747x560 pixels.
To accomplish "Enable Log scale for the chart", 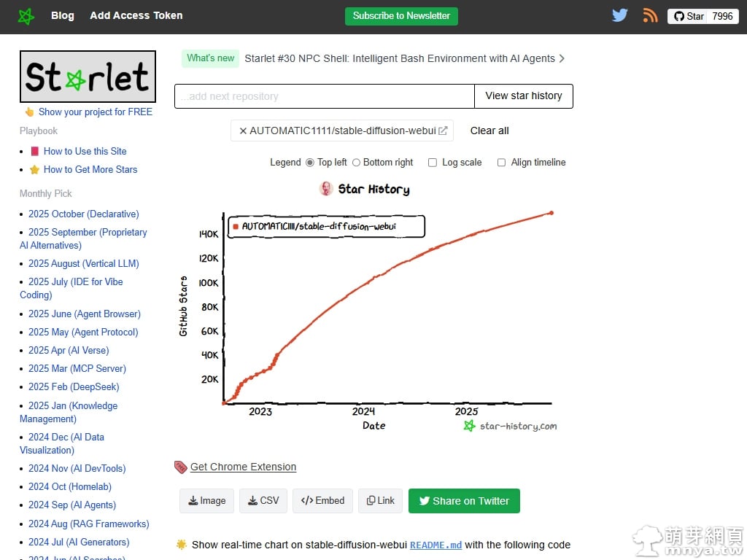I will (432, 163).
